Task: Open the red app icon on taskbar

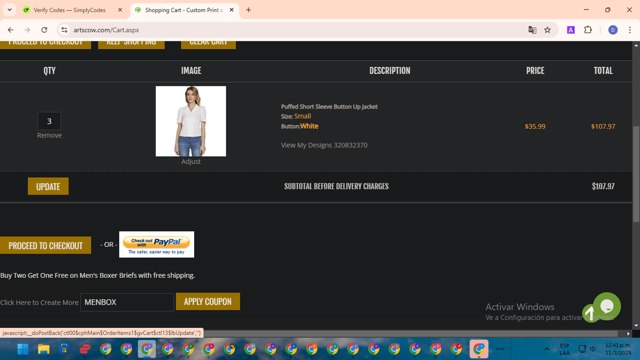Action: 85,349
